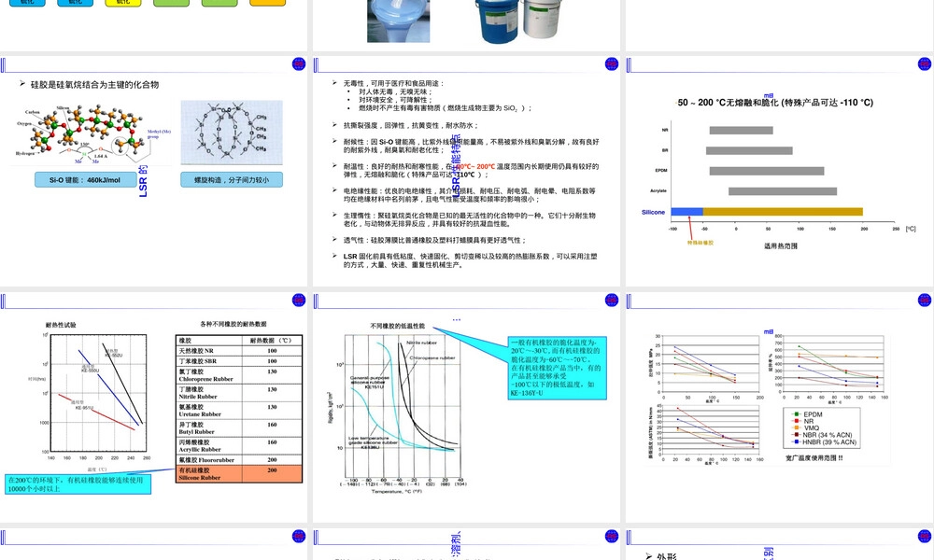Click the 'Nitrile Rubber' table row
The height and width of the screenshot is (560, 934).
coord(239,393)
